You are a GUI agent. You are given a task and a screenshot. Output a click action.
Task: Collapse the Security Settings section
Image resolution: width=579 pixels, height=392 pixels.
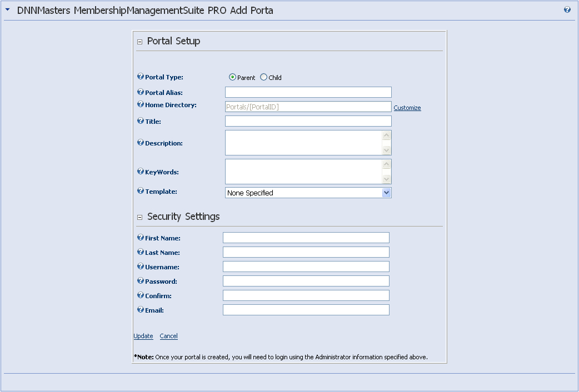click(x=139, y=217)
